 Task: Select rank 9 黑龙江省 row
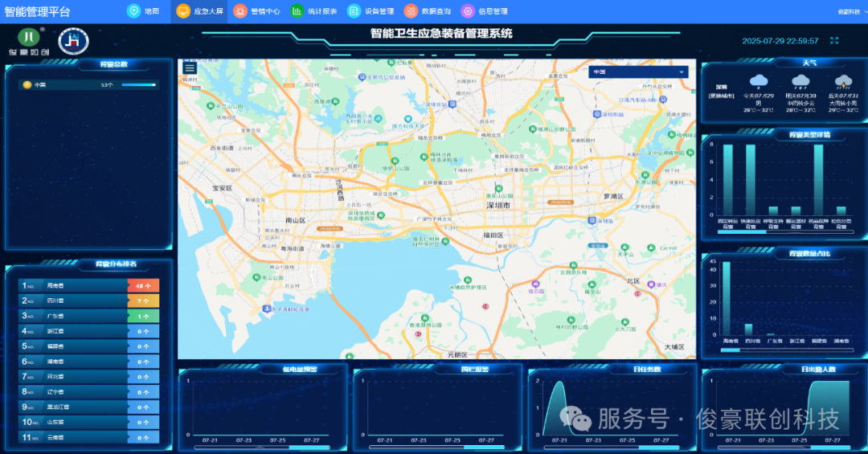[88, 407]
